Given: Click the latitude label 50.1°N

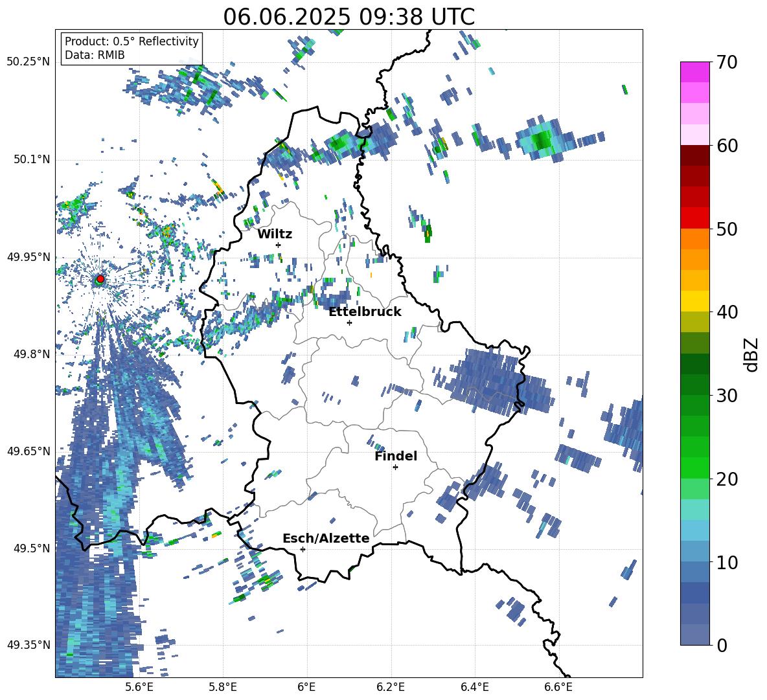Looking at the screenshot, I should point(31,160).
